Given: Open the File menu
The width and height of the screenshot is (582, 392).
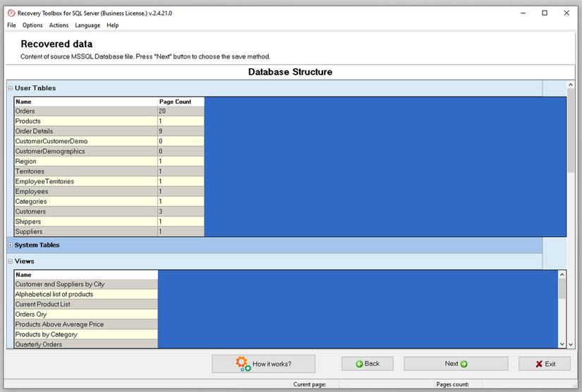Looking at the screenshot, I should [11, 25].
